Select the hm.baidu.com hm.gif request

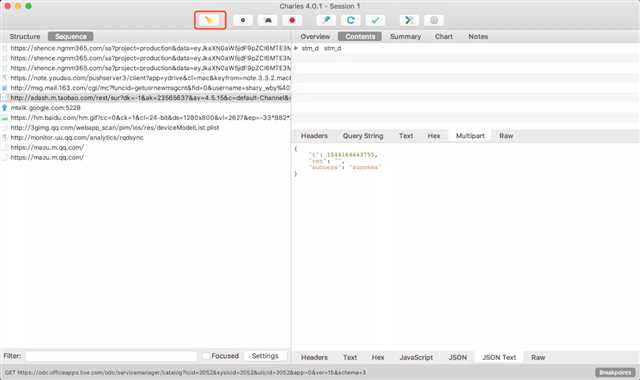pos(146,118)
